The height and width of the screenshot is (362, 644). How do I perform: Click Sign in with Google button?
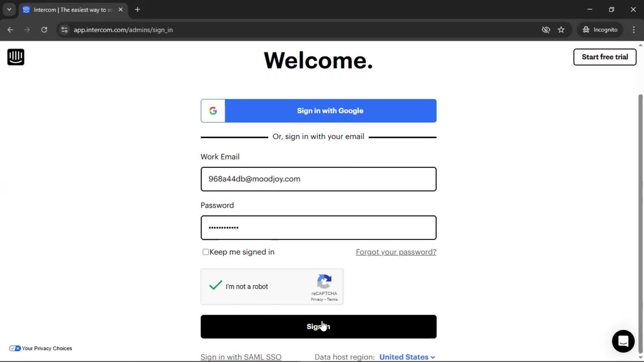tap(319, 111)
